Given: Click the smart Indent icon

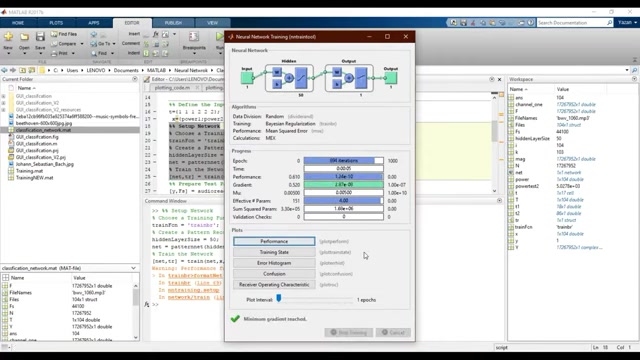Looking at the screenshot, I should tap(146, 53).
